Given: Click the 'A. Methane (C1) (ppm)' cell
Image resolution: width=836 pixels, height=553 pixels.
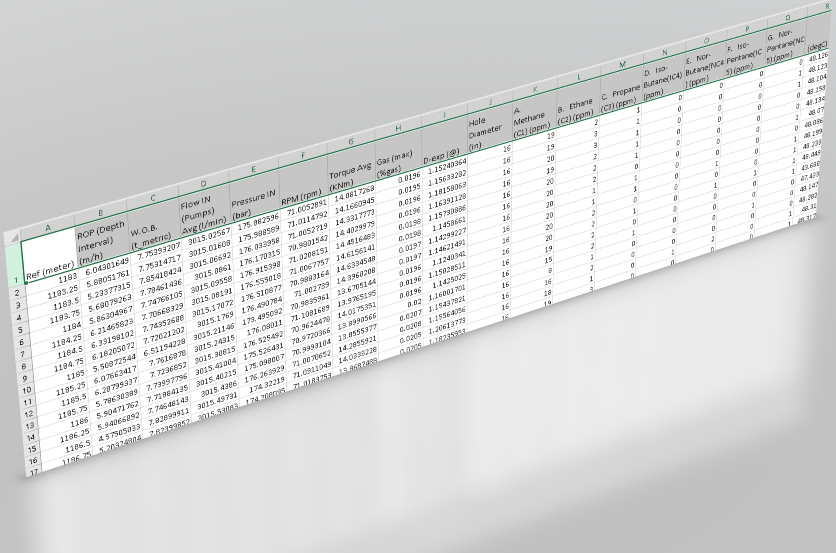Looking at the screenshot, I should pyautogui.click(x=534, y=117).
